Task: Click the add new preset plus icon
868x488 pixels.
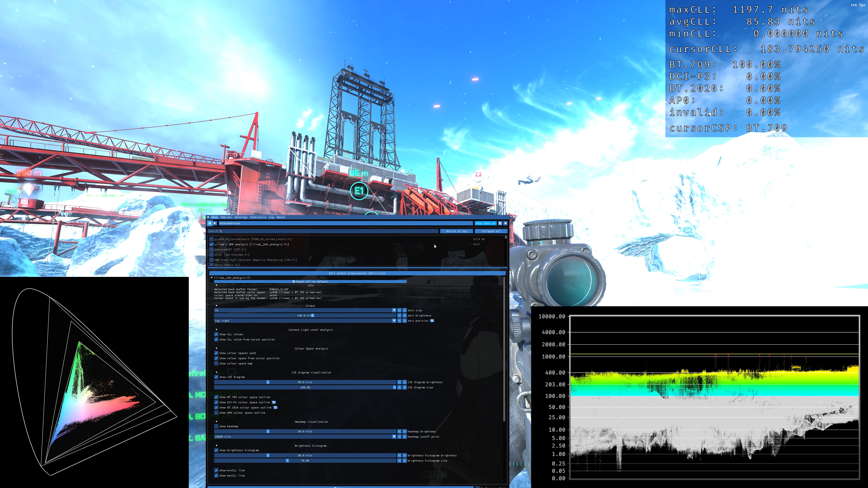Action: 505,223
